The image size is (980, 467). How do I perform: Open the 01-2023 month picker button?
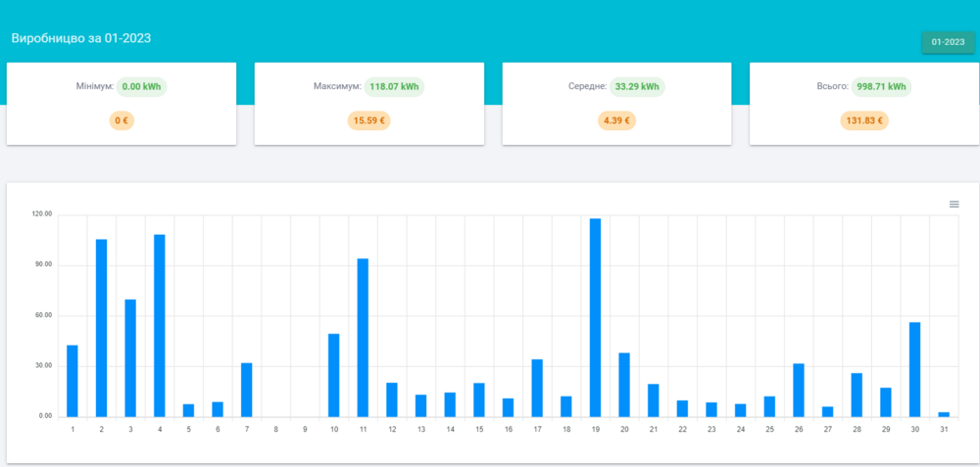948,42
